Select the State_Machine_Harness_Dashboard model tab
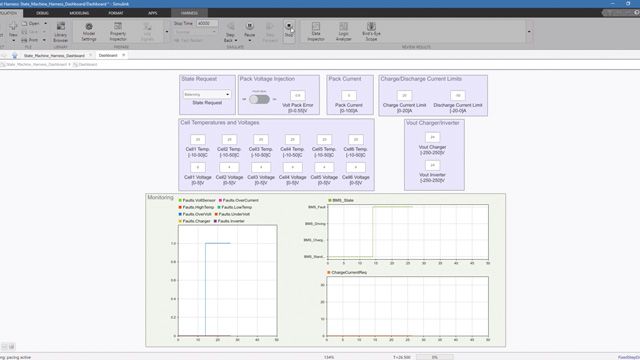The width and height of the screenshot is (640, 360). (54, 55)
